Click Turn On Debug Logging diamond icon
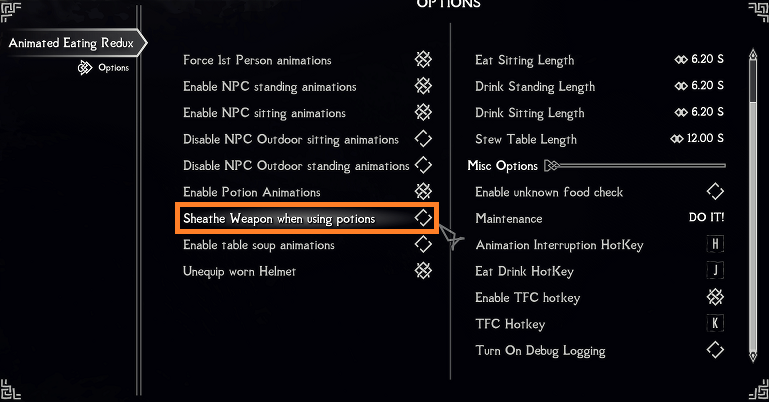The height and width of the screenshot is (402, 769). [x=715, y=350]
